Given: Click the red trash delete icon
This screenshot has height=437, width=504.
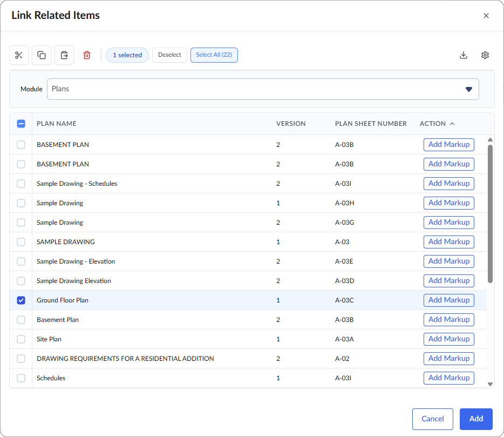Looking at the screenshot, I should [x=87, y=55].
